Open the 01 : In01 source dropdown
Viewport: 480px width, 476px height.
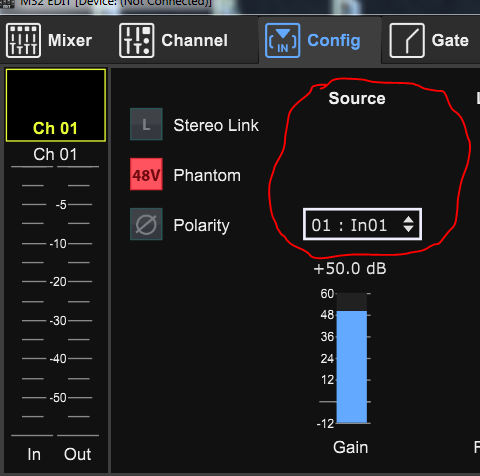point(362,224)
